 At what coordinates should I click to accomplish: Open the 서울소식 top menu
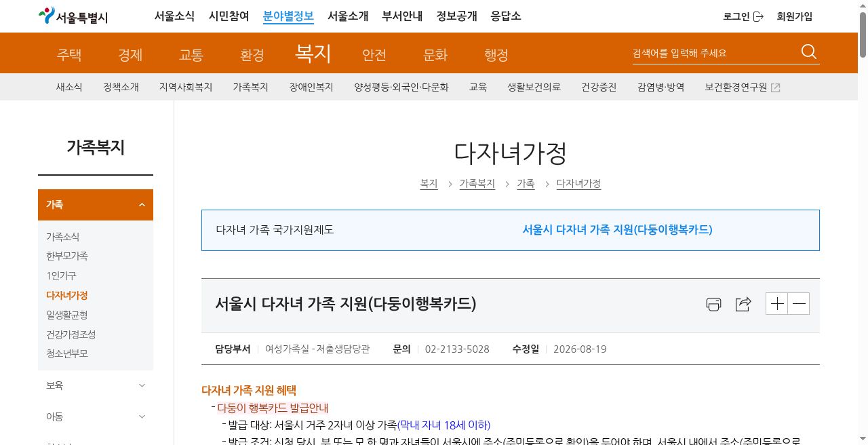click(x=175, y=16)
